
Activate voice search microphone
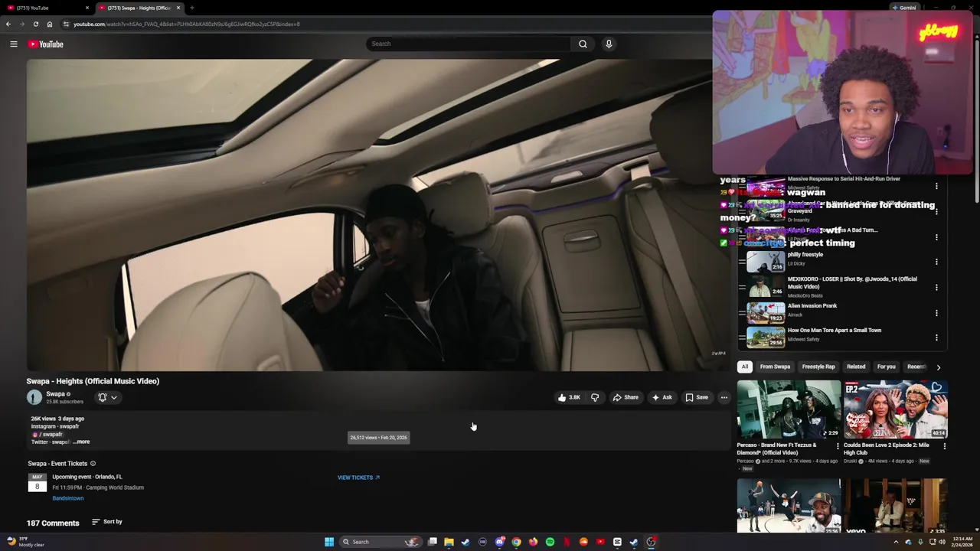pos(609,44)
